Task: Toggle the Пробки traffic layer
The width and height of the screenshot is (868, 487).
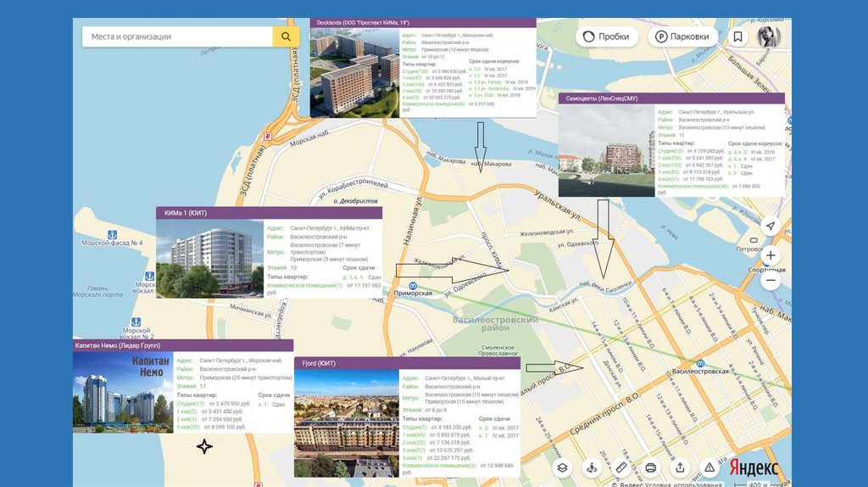Action: 607,37
